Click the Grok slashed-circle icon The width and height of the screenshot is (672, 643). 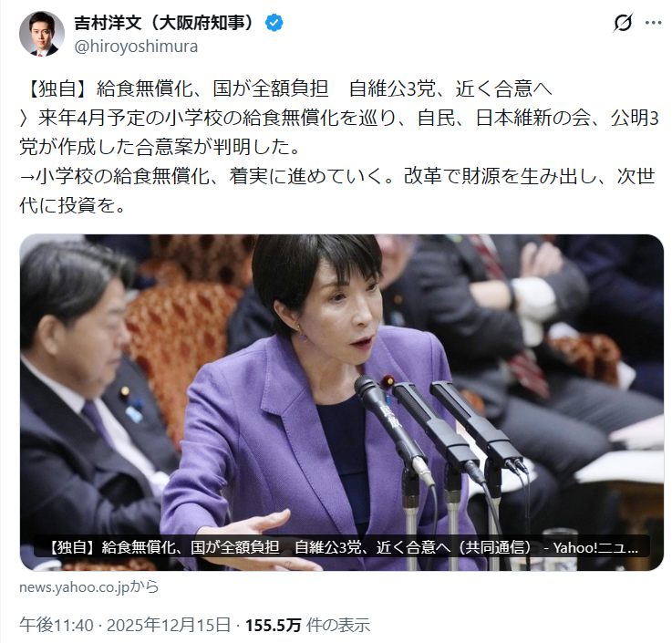point(622,23)
